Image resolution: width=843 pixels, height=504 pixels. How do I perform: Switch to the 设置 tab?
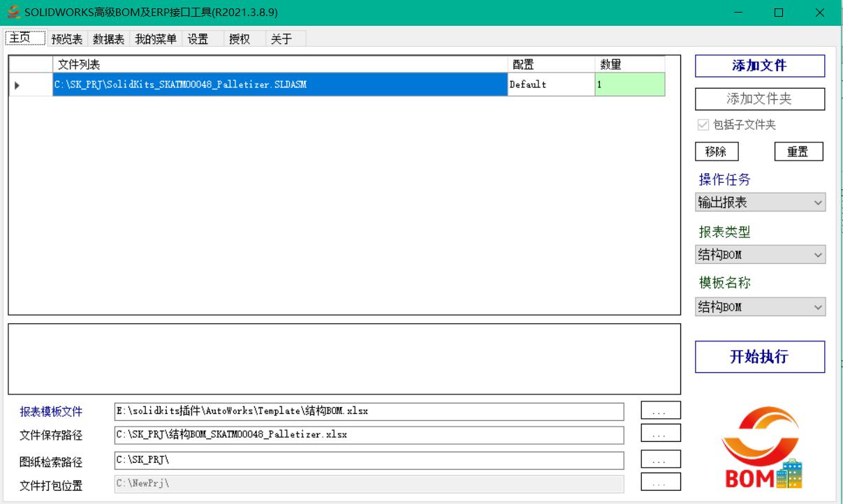click(x=196, y=40)
